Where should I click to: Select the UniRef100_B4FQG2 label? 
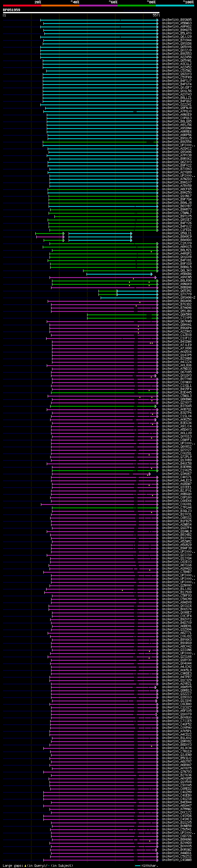point(177,101)
